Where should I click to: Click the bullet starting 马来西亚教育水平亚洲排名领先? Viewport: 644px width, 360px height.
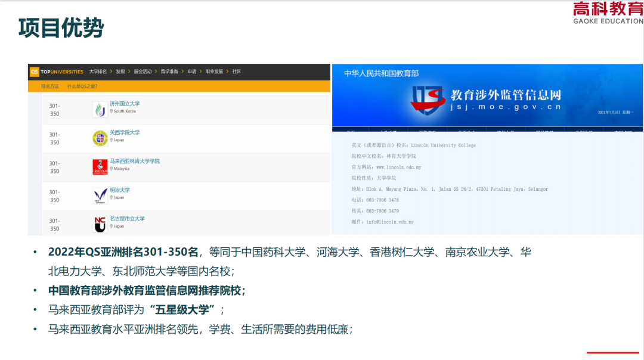coord(200,329)
